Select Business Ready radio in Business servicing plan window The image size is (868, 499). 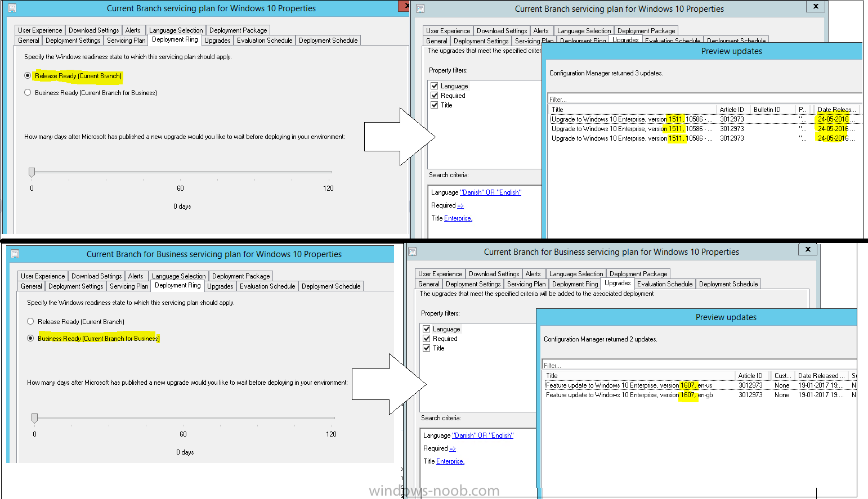(x=30, y=338)
